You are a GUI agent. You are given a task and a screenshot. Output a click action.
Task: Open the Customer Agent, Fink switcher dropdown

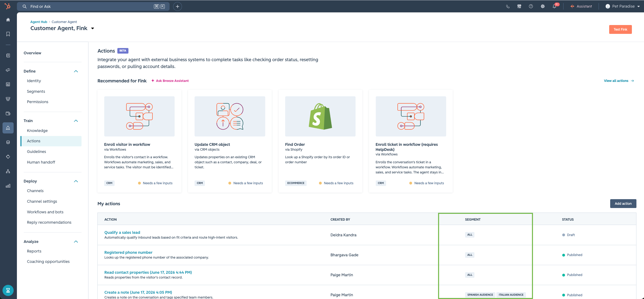[93, 28]
